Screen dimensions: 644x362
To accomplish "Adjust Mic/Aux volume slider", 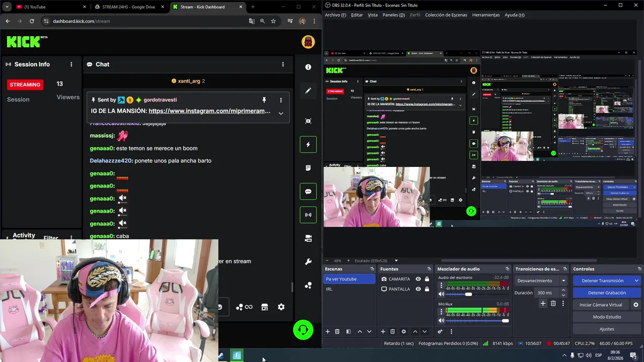I will (x=476, y=320).
